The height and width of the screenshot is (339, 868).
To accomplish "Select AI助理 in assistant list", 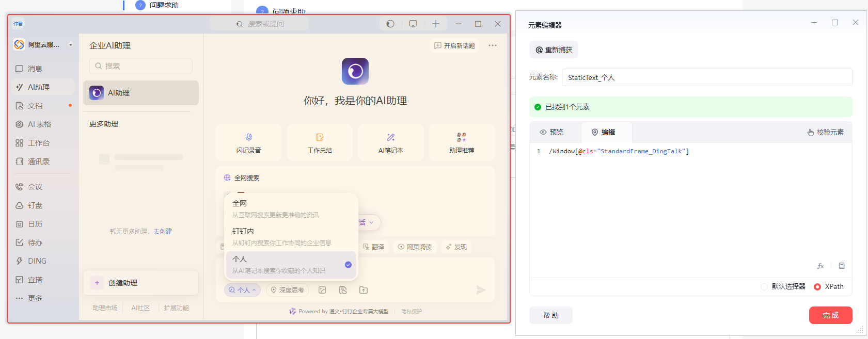I will 141,93.
